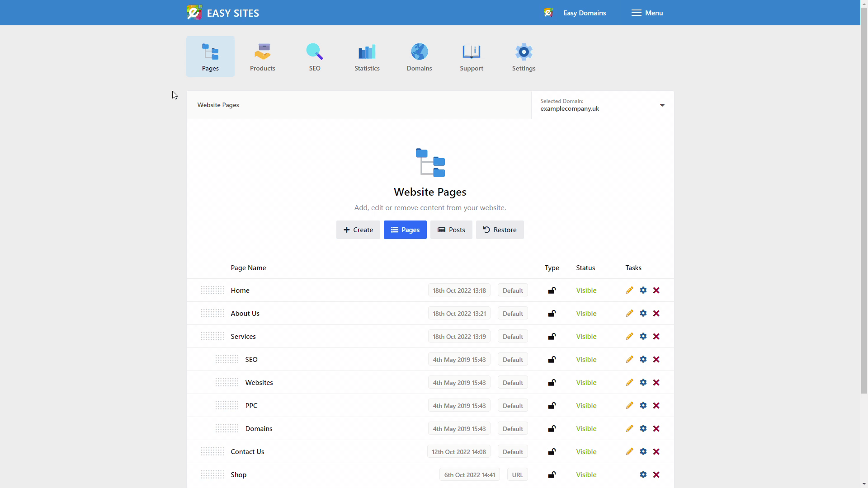The width and height of the screenshot is (868, 488).
Task: Open settings gear for Websites page
Action: tap(643, 382)
